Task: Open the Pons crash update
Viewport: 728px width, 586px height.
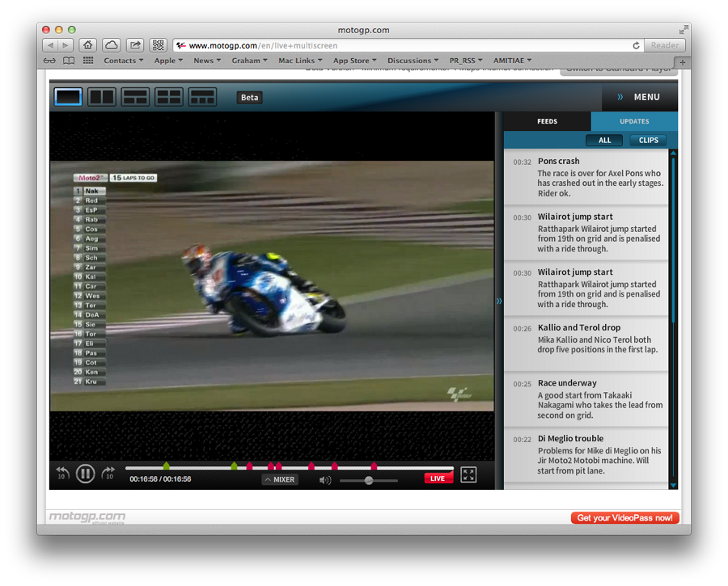Action: [x=586, y=177]
